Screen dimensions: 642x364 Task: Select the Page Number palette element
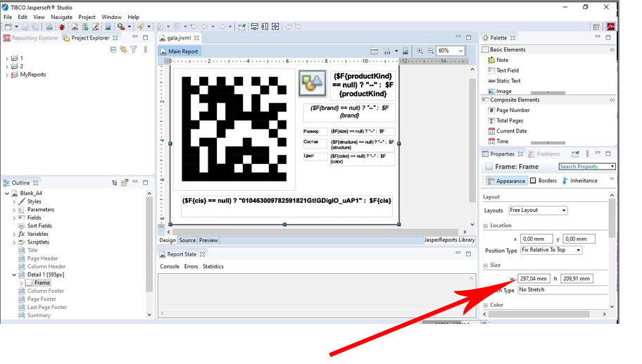[x=509, y=110]
